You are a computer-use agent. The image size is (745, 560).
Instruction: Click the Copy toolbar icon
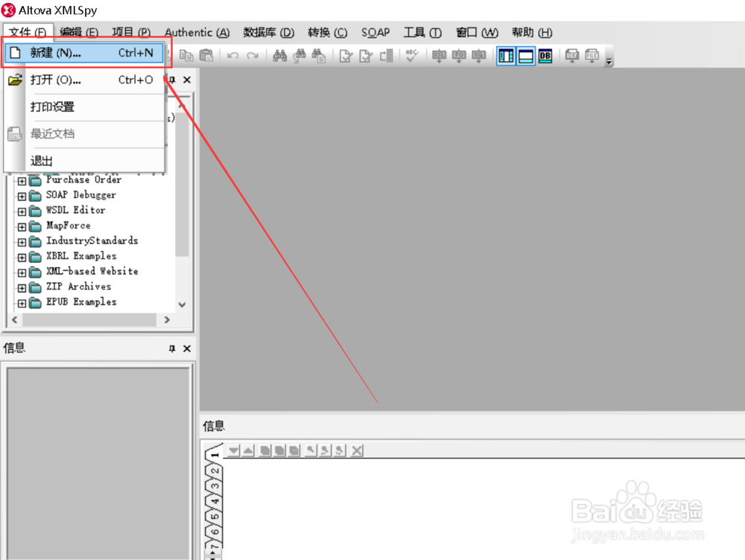pyautogui.click(x=186, y=56)
